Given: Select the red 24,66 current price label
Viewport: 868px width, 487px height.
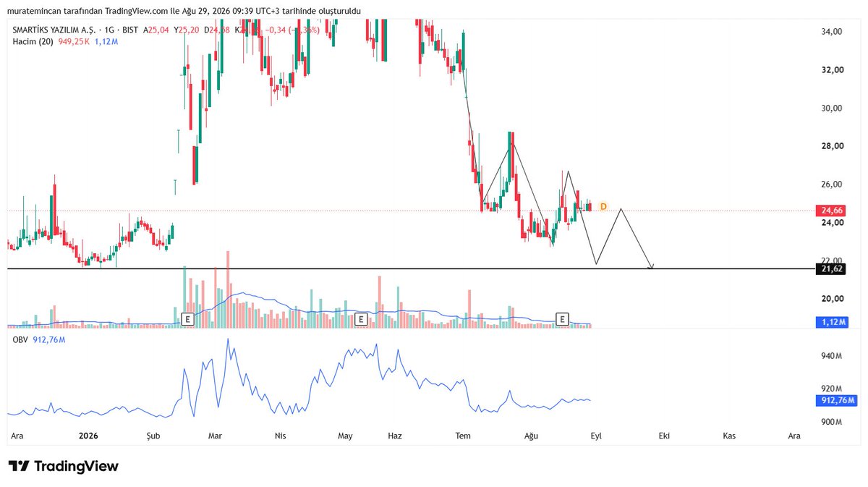Looking at the screenshot, I should pyautogui.click(x=830, y=211).
